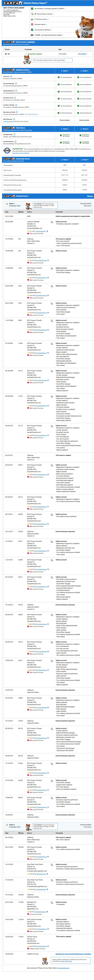This screenshot has height=980, width=94.
Task: Open the Glossary link in Detailed History
Action: click(90, 196)
